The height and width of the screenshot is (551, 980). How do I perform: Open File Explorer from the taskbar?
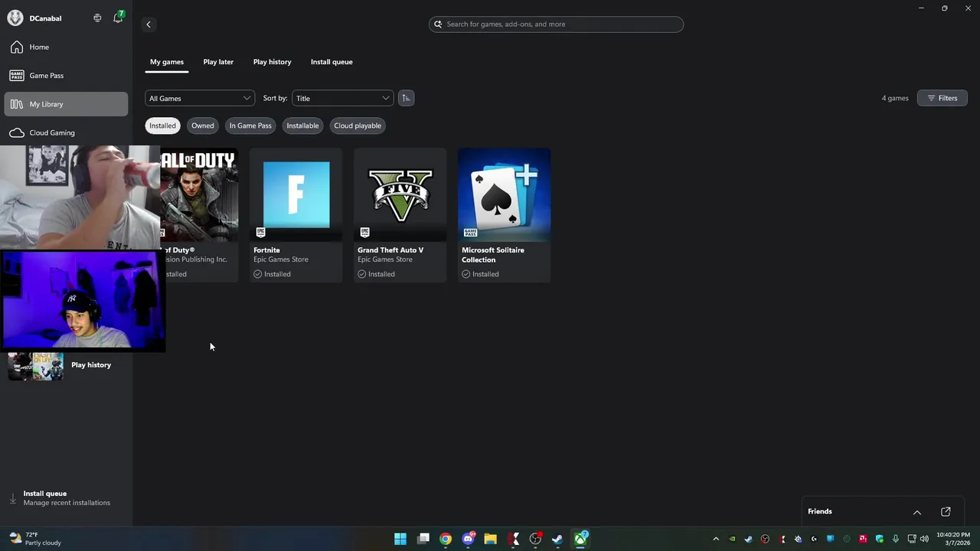(491, 539)
